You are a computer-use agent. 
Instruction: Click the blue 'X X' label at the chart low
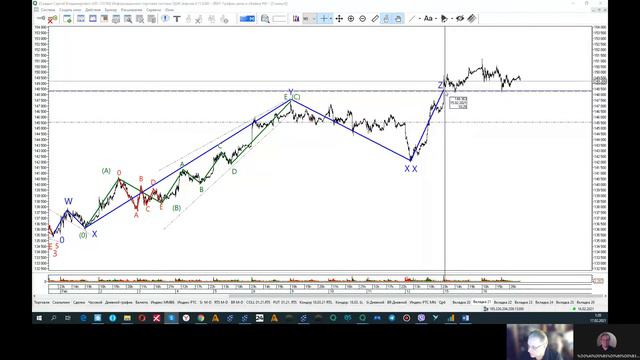(411, 169)
